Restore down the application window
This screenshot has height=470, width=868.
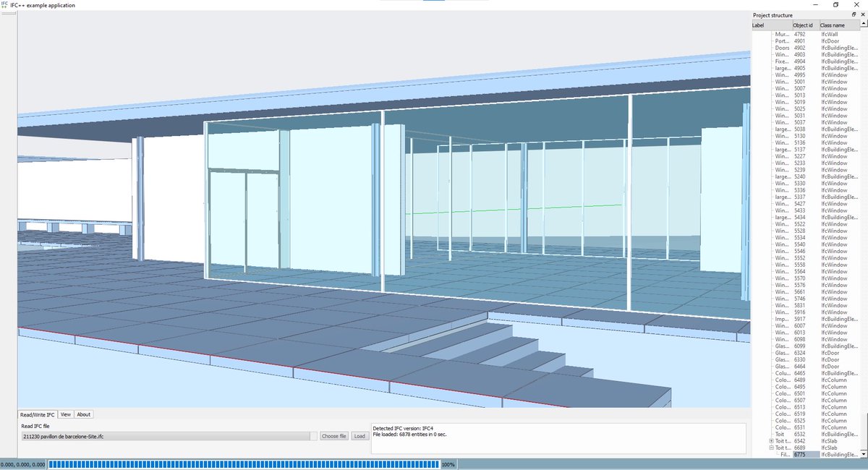835,4
